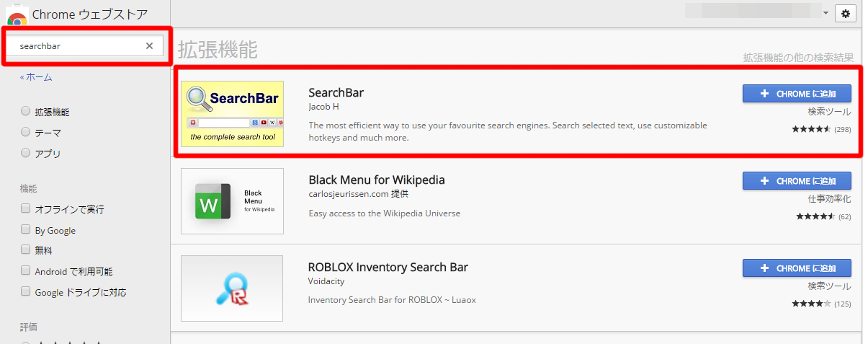Viewport: 868px width, 344px height.
Task: Open the settings gear menu
Action: point(845,13)
